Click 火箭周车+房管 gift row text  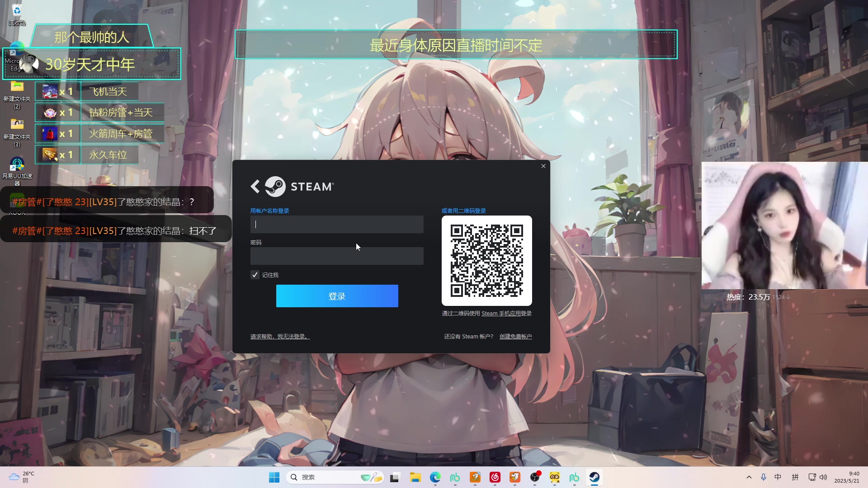[x=121, y=134]
